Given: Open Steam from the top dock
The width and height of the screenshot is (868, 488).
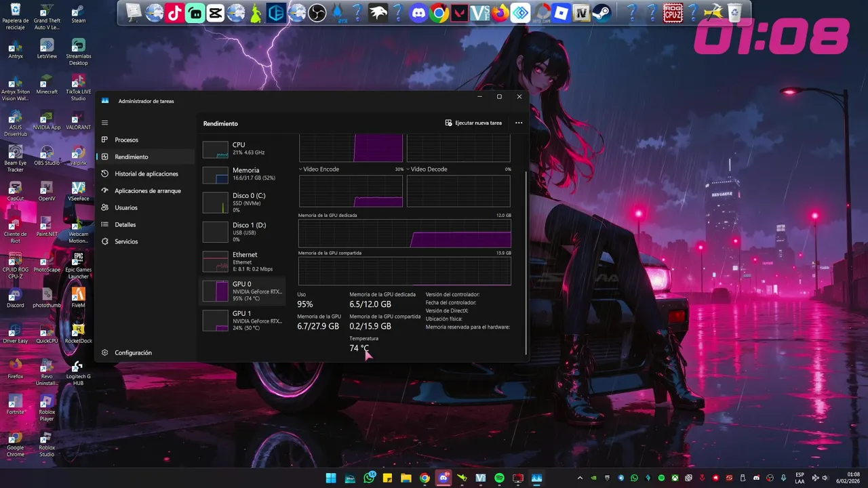Looking at the screenshot, I should click(601, 13).
